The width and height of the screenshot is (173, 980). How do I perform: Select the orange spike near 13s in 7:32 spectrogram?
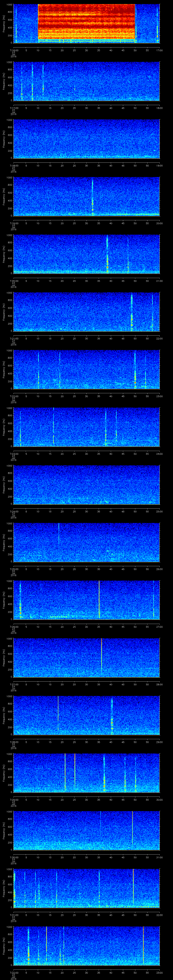tap(46, 944)
